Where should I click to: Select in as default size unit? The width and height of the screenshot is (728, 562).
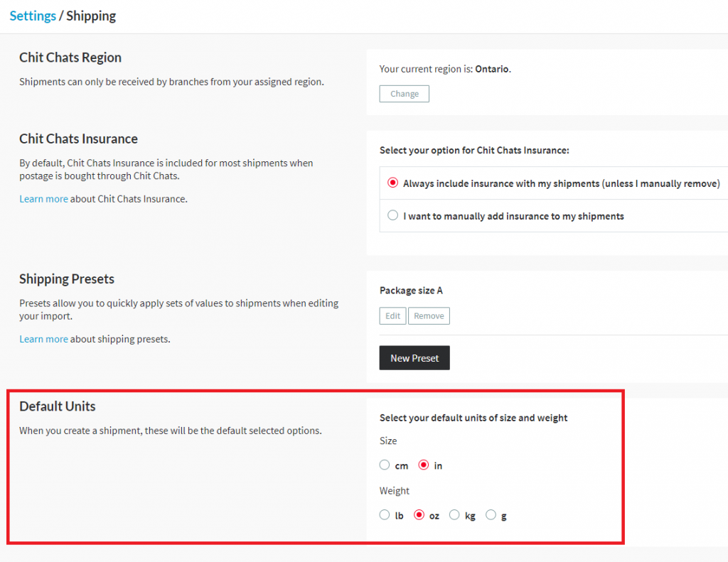click(424, 465)
